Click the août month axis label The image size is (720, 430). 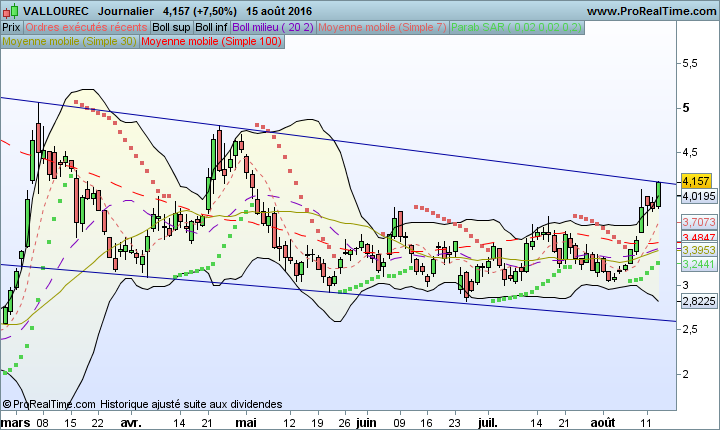click(602, 423)
